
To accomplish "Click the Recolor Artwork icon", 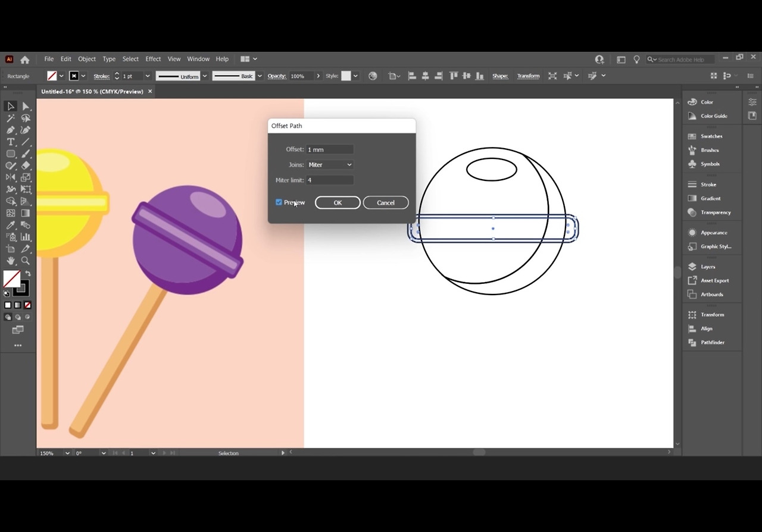I will pyautogui.click(x=373, y=76).
